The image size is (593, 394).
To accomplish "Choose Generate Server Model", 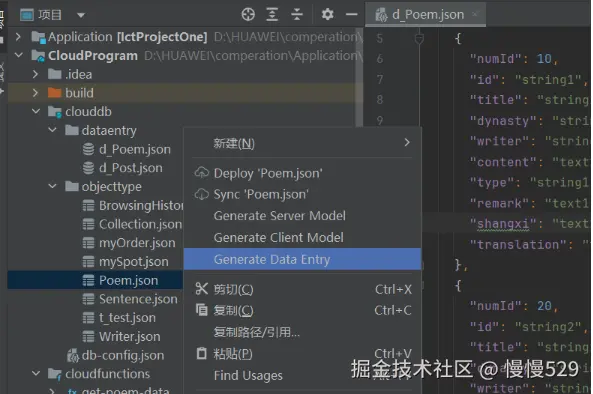I will 303,216.
